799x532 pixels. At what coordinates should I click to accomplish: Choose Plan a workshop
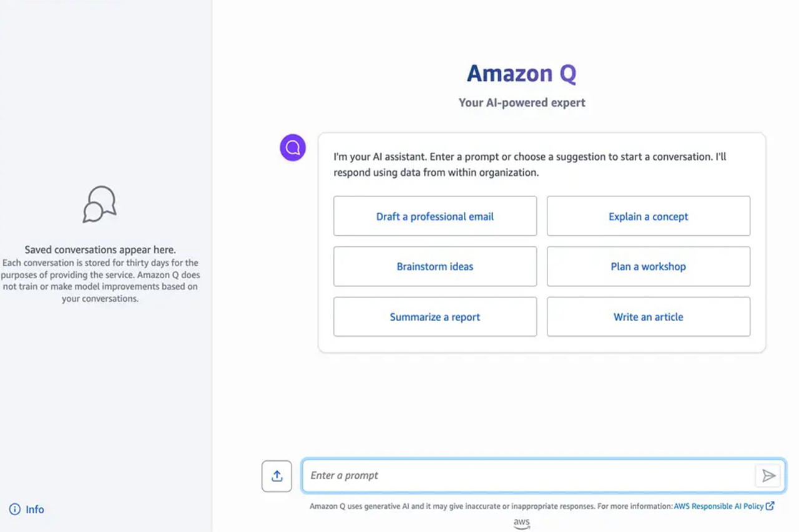click(x=648, y=266)
